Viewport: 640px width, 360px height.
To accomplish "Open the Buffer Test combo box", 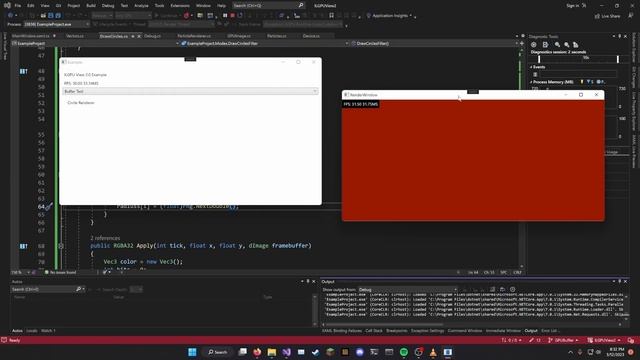I will [x=190, y=91].
